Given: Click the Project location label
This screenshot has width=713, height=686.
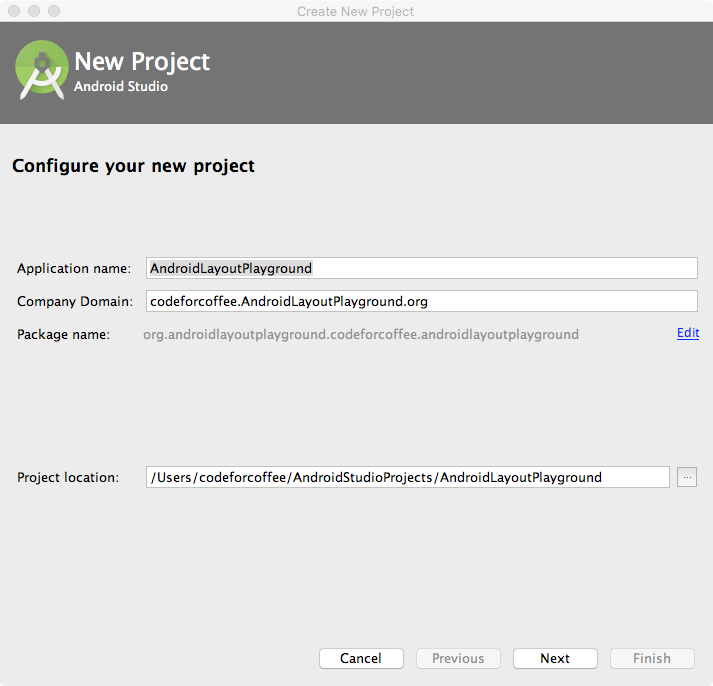Looking at the screenshot, I should point(68,477).
